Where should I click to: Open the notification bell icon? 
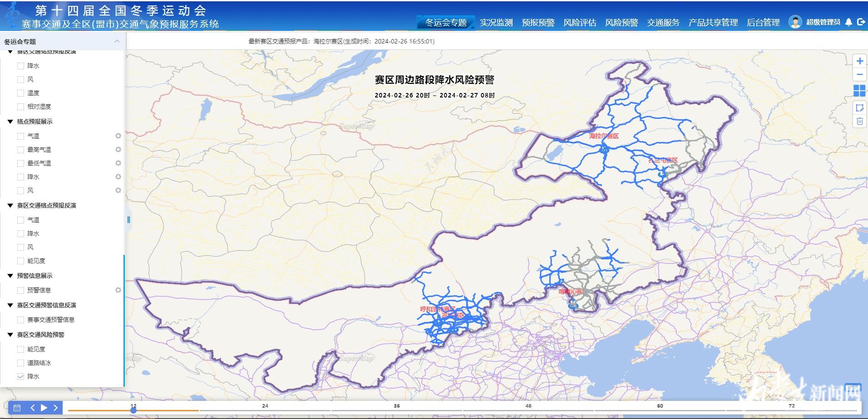point(848,22)
